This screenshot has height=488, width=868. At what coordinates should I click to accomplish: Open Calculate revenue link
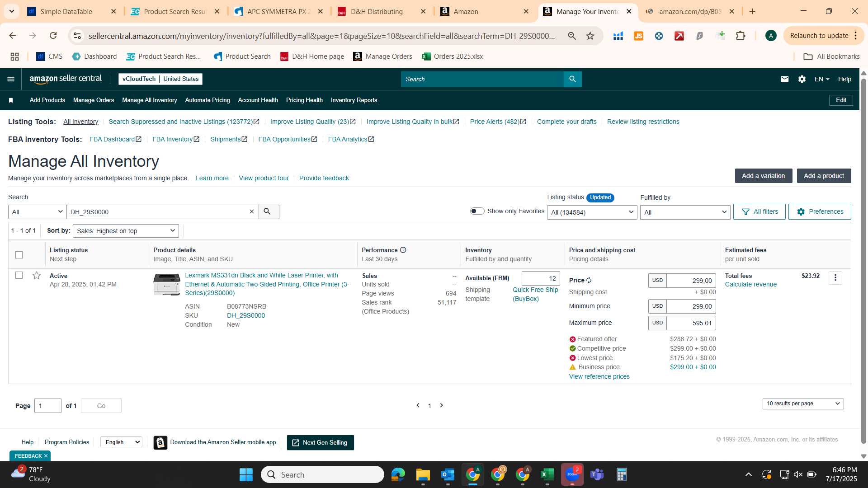[751, 284]
